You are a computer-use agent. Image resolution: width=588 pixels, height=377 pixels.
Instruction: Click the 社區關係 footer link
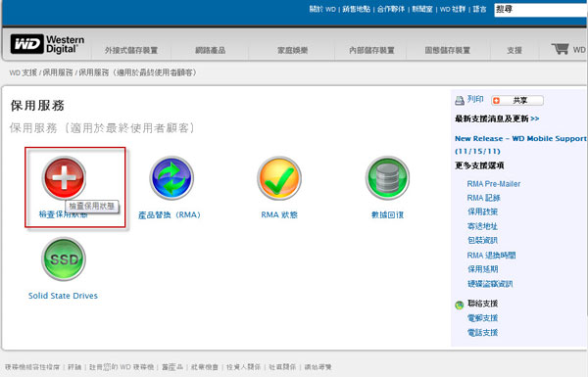pos(282,367)
